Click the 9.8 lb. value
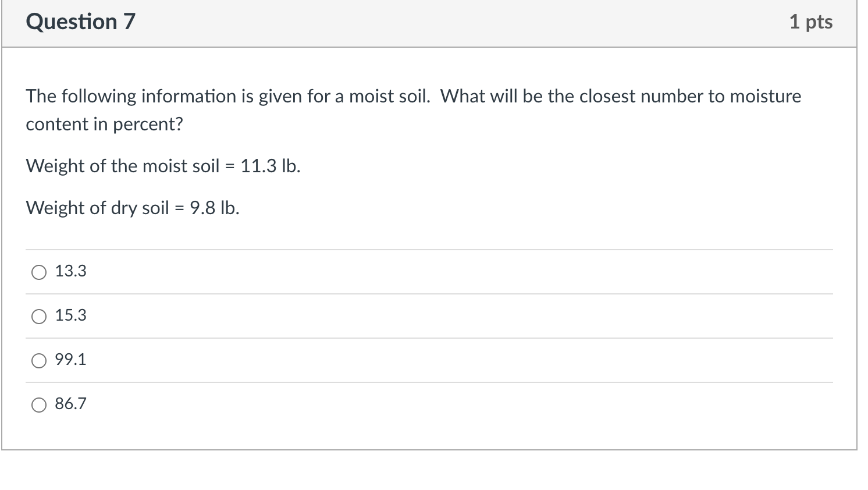Viewport: 868px width, 490px height. coord(215,208)
